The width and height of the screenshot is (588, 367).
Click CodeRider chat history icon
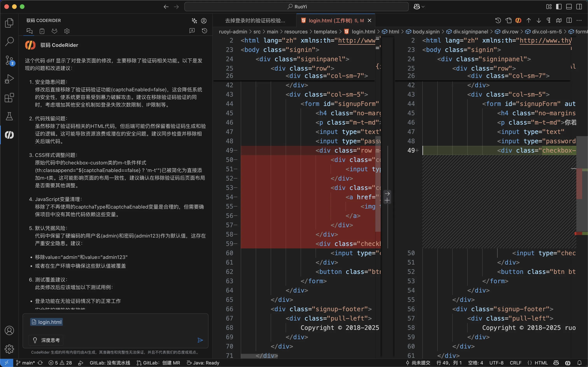click(x=204, y=31)
